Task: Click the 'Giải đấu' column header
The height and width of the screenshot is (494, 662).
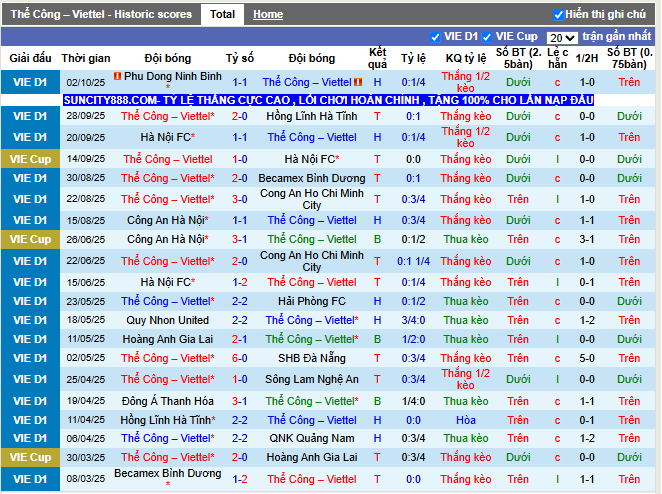Action: [30, 58]
